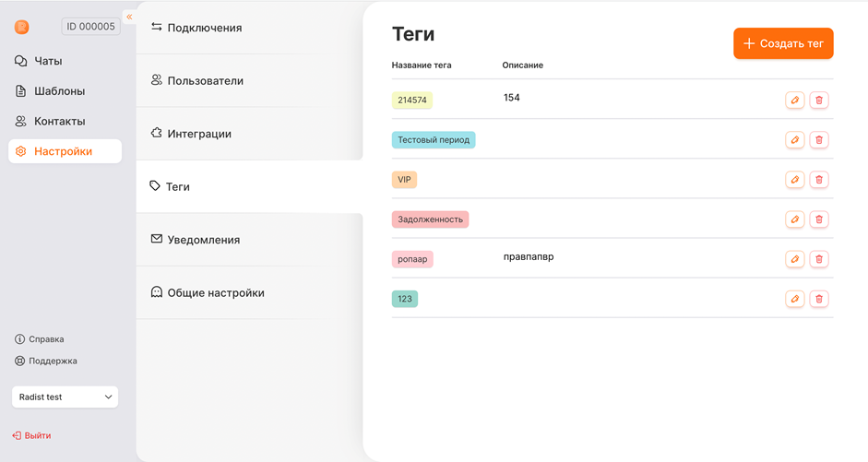The image size is (868, 462).
Task: Delete the ропаар tag
Action: 819,259
